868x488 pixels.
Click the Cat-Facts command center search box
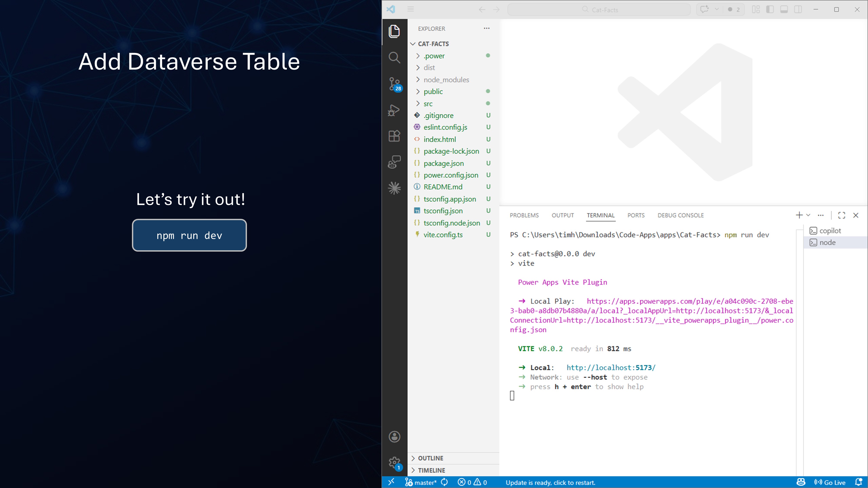pyautogui.click(x=599, y=10)
